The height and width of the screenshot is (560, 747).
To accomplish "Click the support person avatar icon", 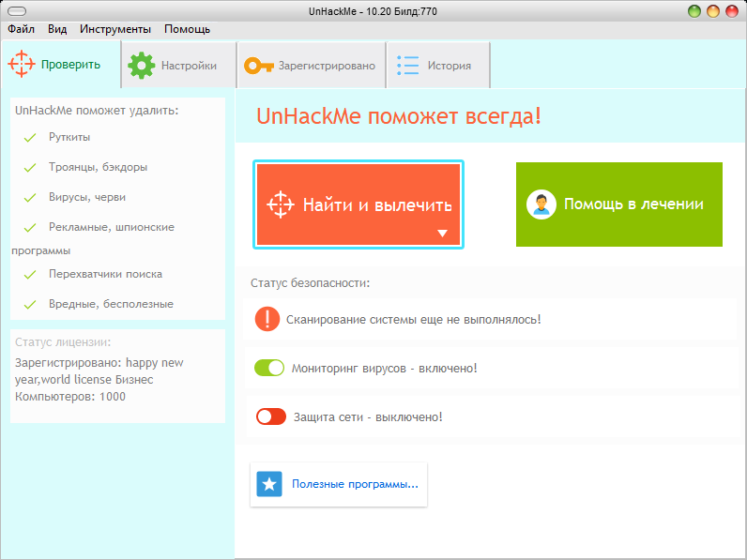I will [x=541, y=204].
